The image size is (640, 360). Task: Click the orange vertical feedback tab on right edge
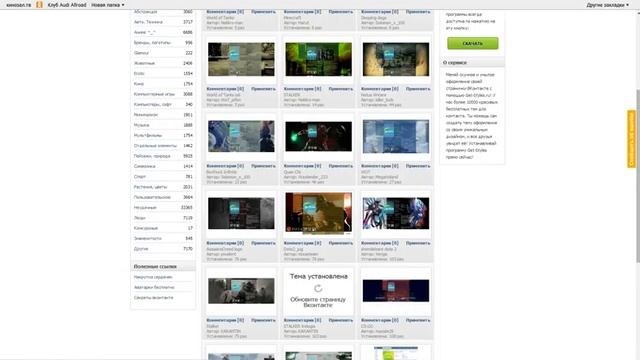pos(631,139)
